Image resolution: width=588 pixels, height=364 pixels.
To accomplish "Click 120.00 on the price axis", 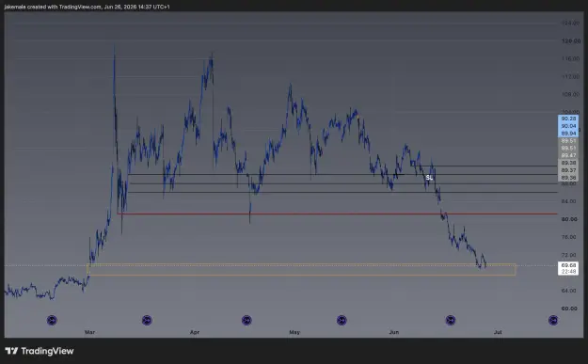I will coord(570,40).
